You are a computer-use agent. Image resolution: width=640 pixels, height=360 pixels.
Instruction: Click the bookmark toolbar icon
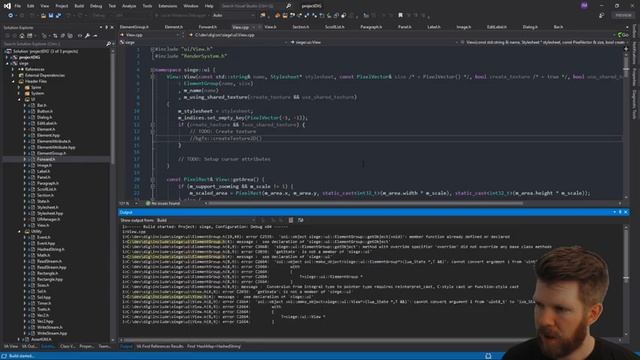[400, 16]
